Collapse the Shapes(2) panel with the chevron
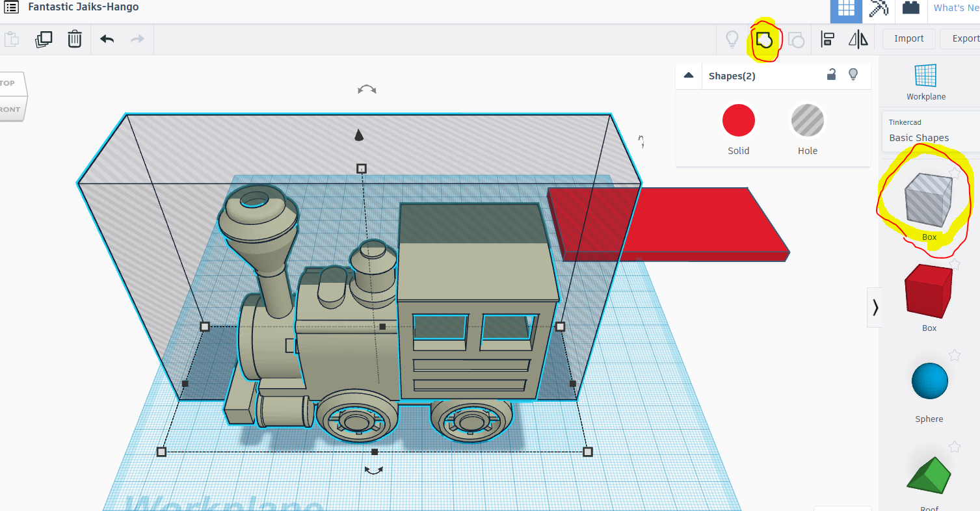 click(689, 75)
